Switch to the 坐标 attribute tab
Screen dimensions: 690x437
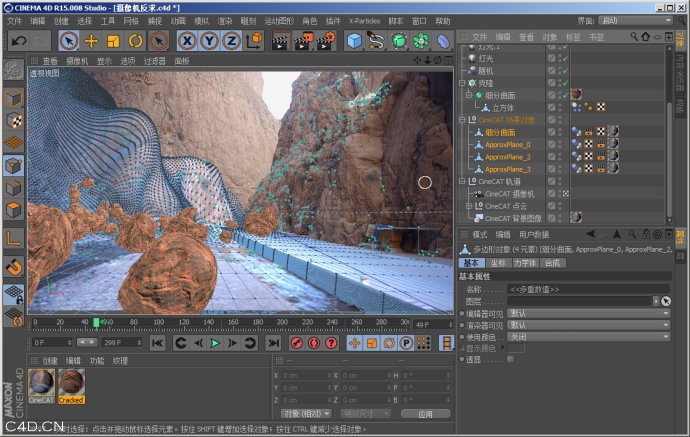(498, 263)
